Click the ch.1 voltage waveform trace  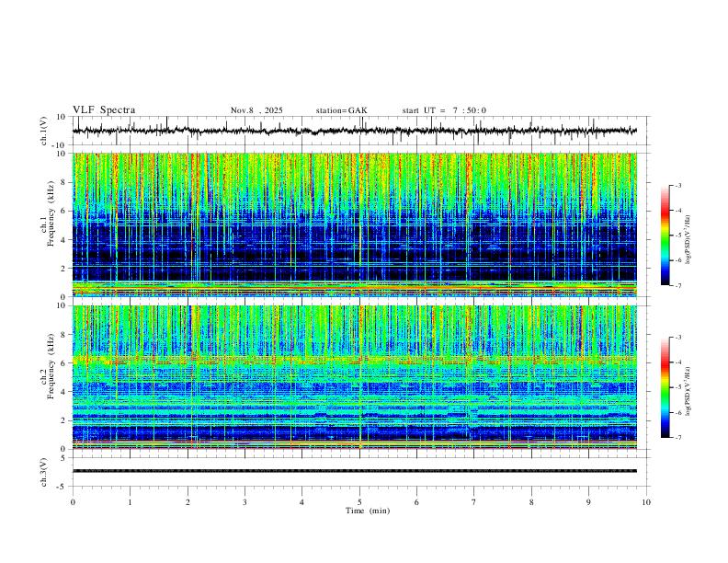[x=355, y=131]
